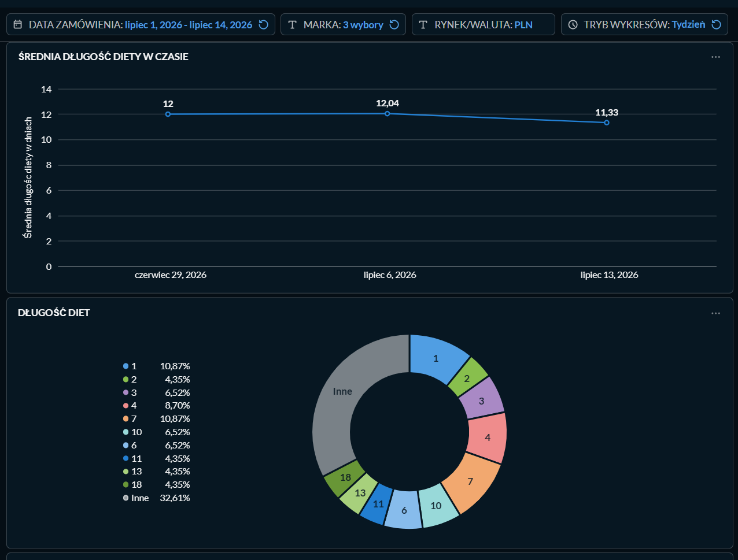Viewport: 738px width, 560px height.
Task: Open the order date range picker
Action: pyautogui.click(x=141, y=24)
